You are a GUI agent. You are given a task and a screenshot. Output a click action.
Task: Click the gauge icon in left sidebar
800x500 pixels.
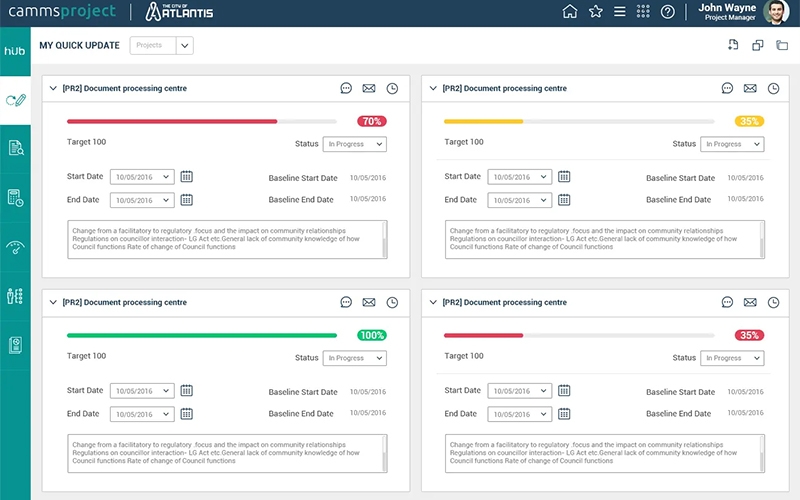coord(15,247)
